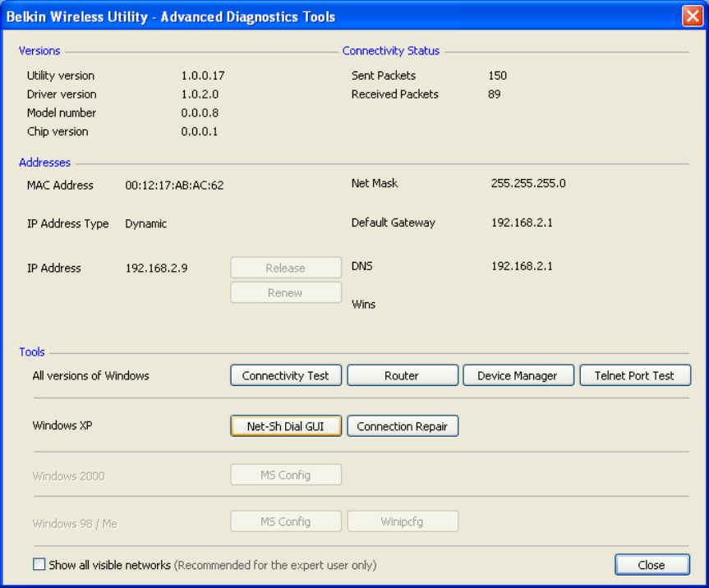
Task: Click MS Config in the Windows 98 / Me row
Action: (x=286, y=521)
